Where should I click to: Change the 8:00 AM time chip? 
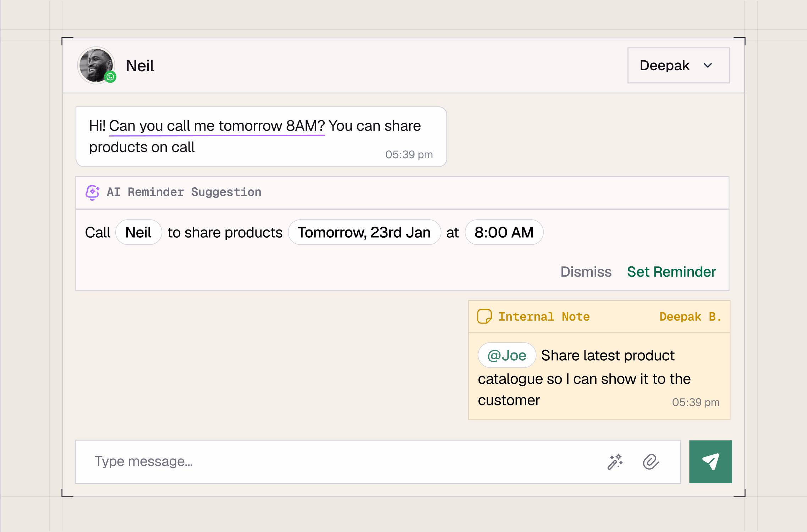coord(504,232)
